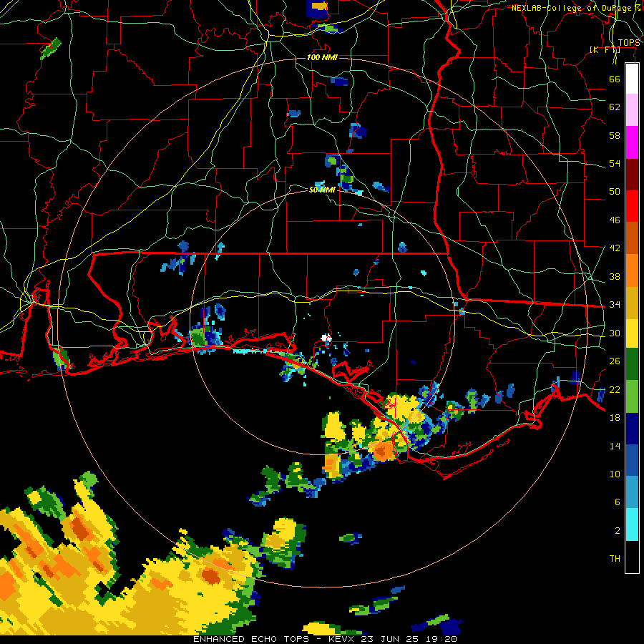Click the K FT units label

(x=605, y=50)
